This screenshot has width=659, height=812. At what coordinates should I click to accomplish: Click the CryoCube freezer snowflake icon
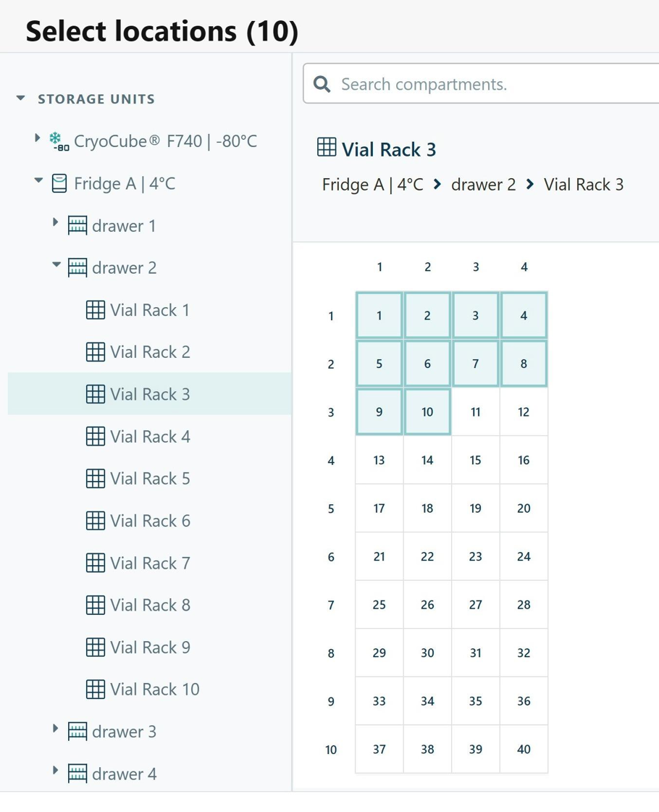coord(59,141)
